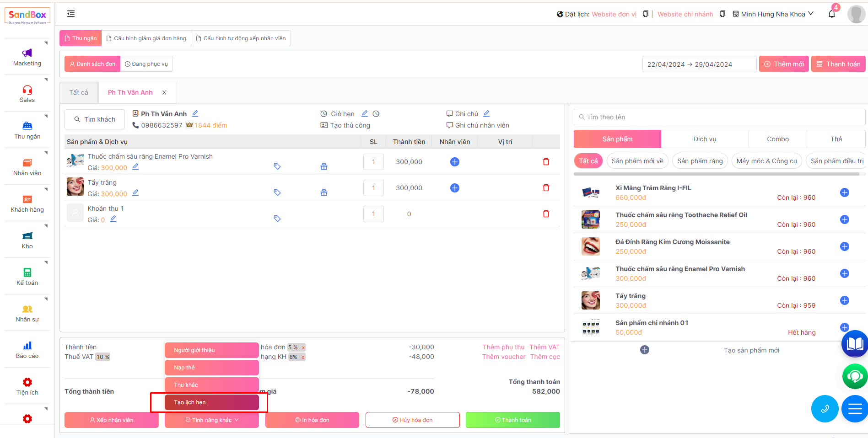
Task: Click the Thêm voucher link
Action: (x=503, y=357)
